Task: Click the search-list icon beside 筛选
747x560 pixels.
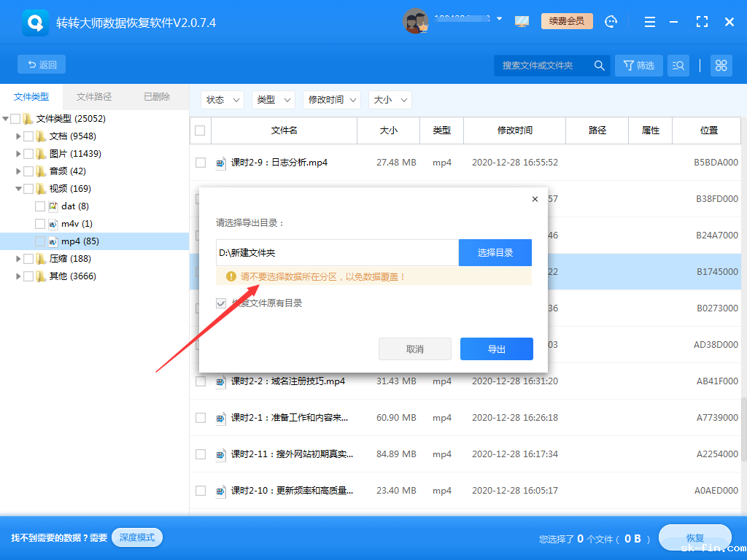Action: [x=678, y=65]
